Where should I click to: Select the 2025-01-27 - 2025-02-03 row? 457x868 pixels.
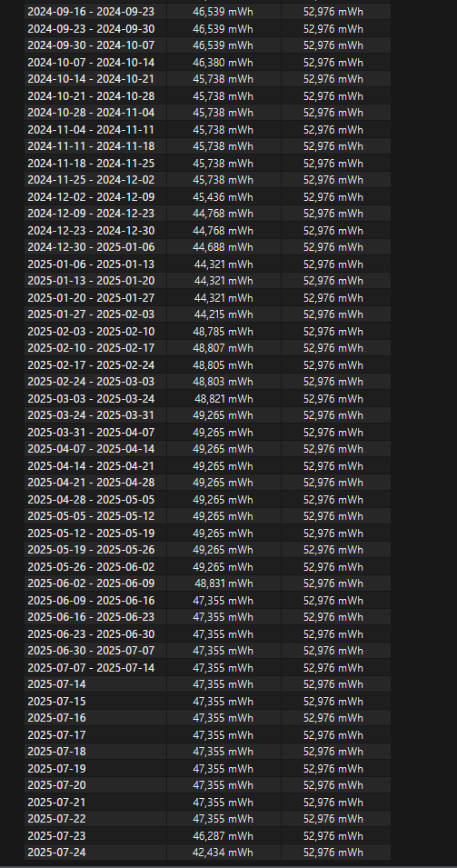tap(207, 314)
